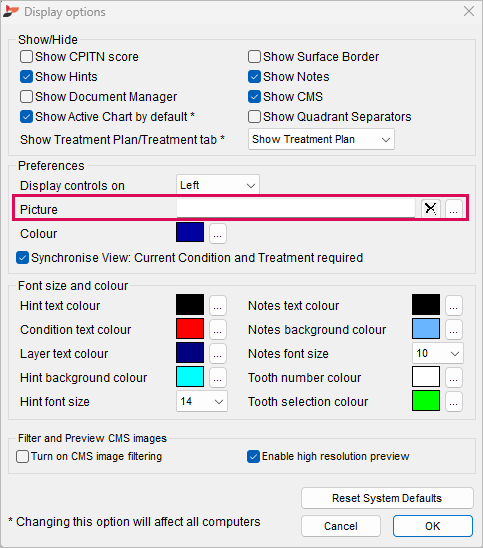
Task: Open Hint font size dropdown
Action: point(202,401)
